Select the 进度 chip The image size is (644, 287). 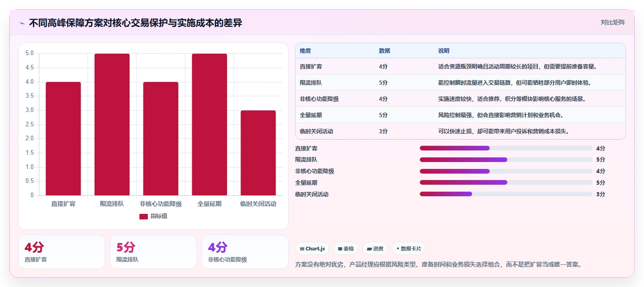(x=375, y=249)
